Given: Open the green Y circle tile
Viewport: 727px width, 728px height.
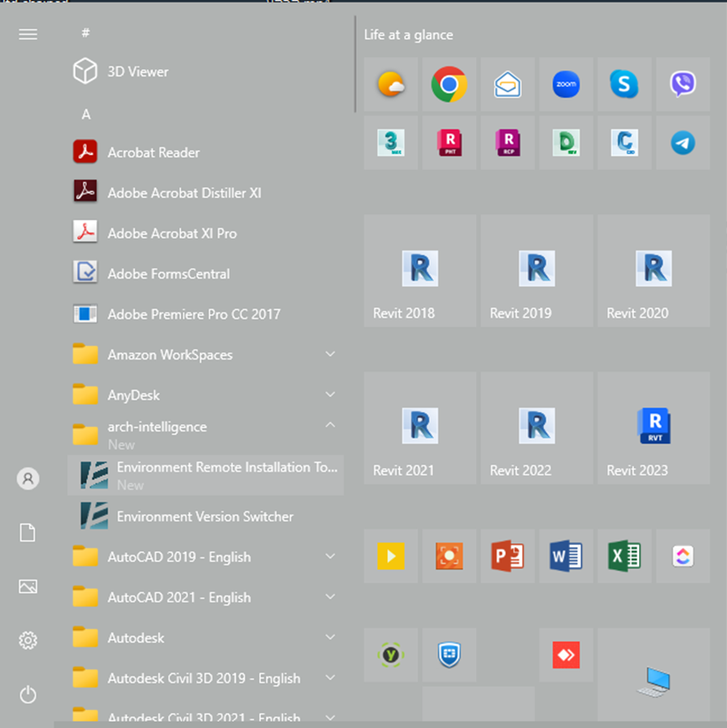Looking at the screenshot, I should 391,654.
